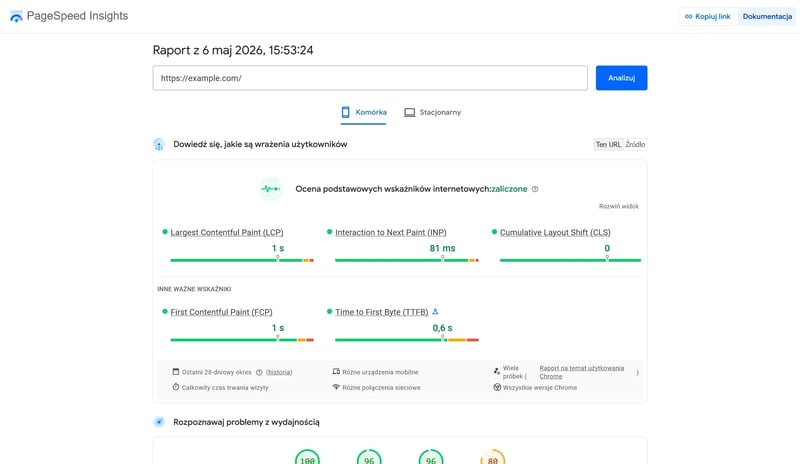800x464 pixels.
Task: Click the zaliczone status text
Action: pyautogui.click(x=509, y=189)
